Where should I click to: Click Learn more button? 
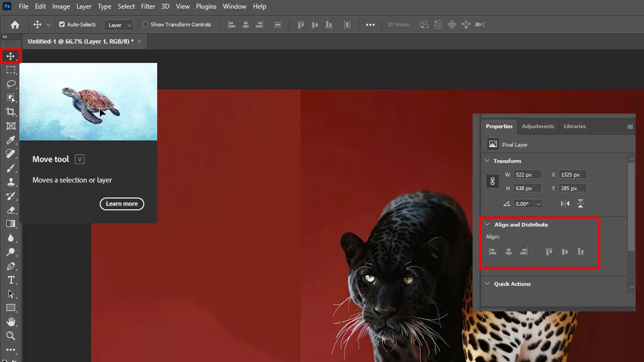coord(122,203)
